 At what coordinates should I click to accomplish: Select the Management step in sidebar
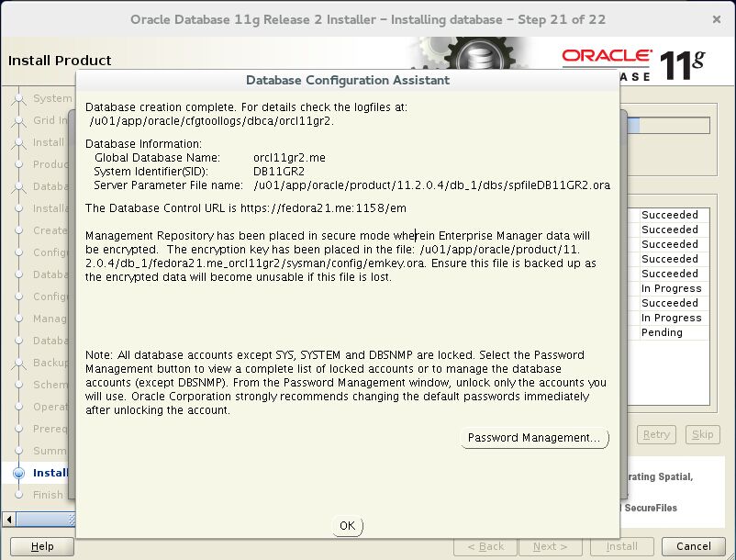click(50, 319)
